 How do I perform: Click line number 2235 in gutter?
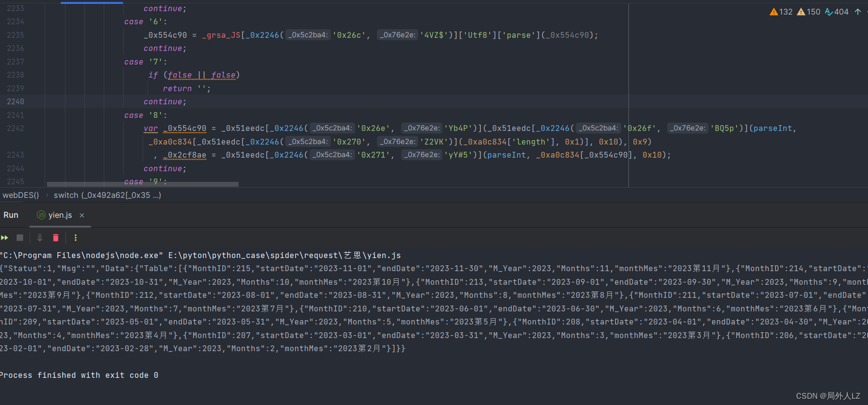pos(16,35)
